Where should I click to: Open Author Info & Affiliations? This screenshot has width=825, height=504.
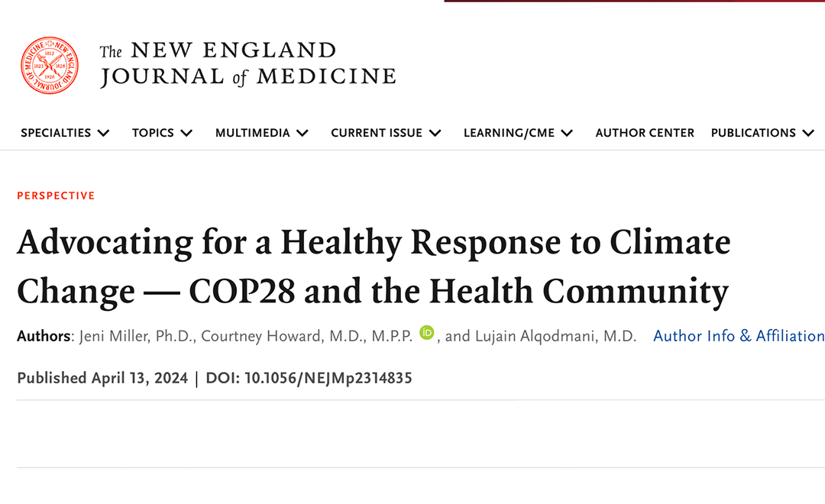click(739, 336)
